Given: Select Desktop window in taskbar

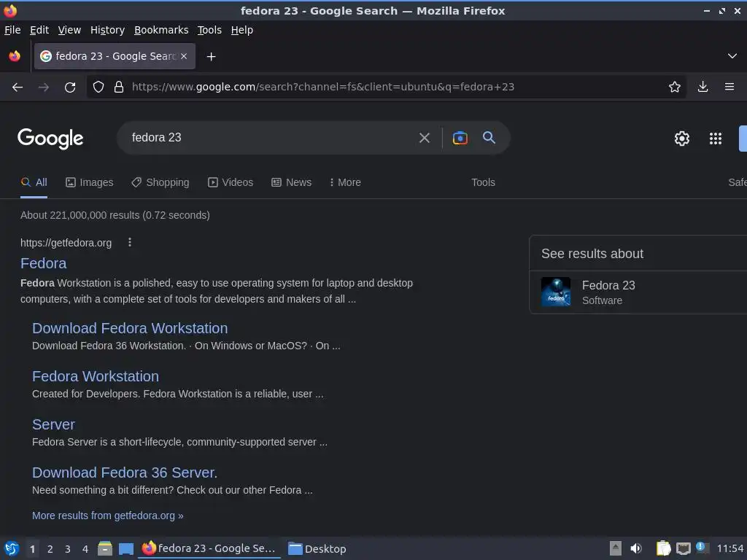Looking at the screenshot, I should pyautogui.click(x=317, y=548).
